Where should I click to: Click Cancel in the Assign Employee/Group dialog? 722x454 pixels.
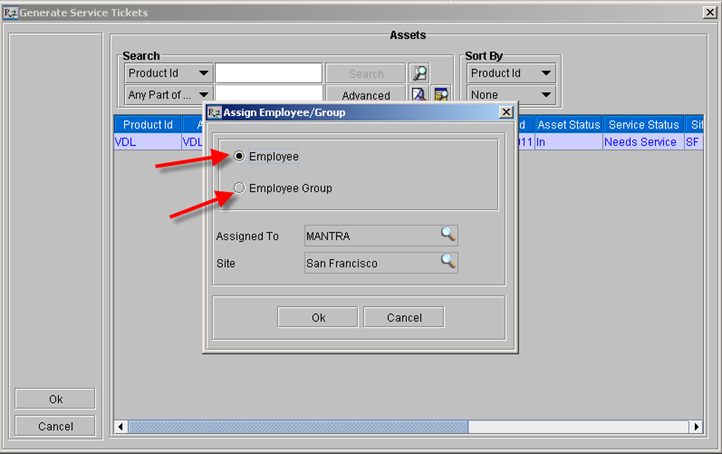coord(404,317)
